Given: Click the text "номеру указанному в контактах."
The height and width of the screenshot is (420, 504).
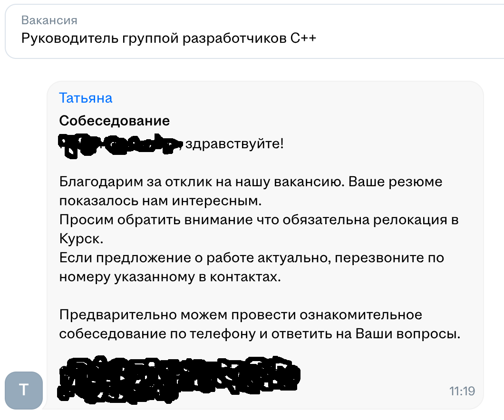Looking at the screenshot, I should [170, 277].
